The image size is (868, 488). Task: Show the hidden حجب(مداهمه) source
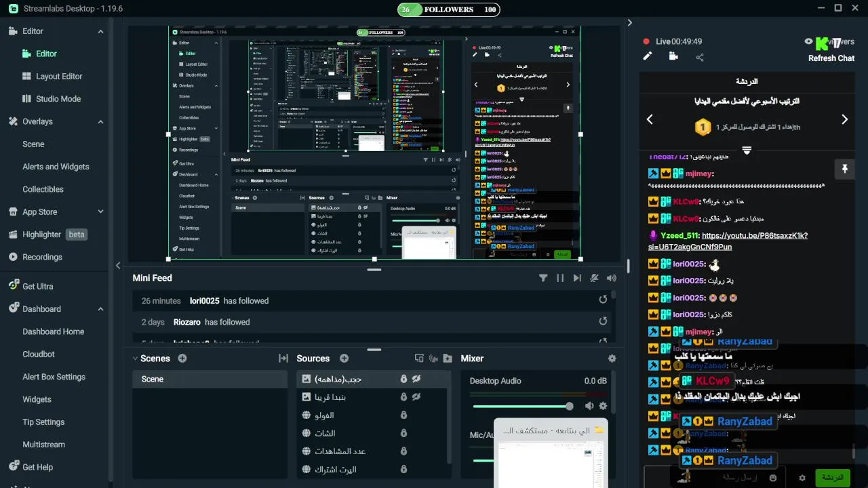coord(416,379)
